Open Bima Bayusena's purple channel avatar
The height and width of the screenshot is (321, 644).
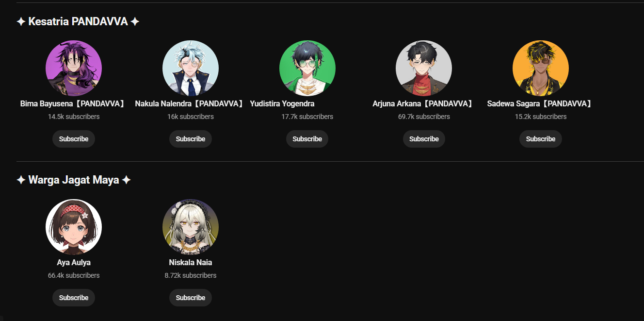[74, 68]
